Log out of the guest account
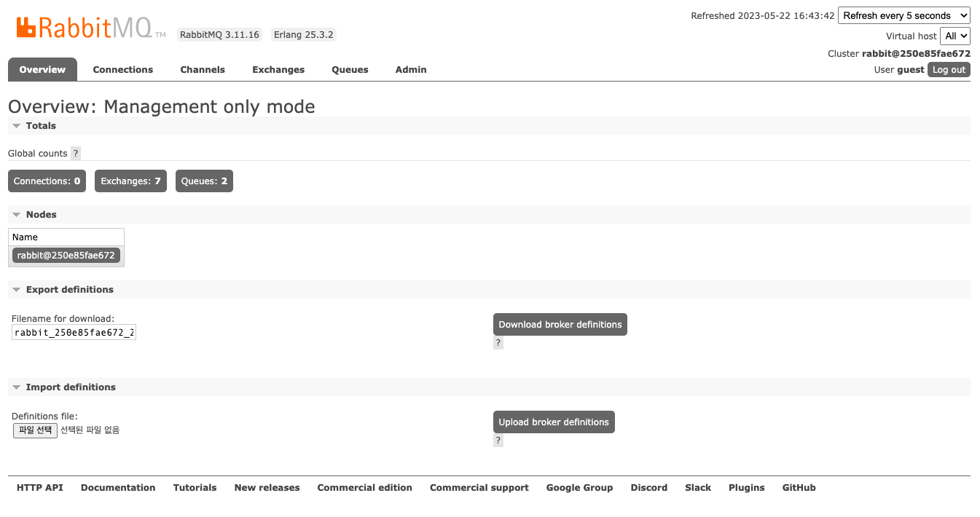 (949, 70)
